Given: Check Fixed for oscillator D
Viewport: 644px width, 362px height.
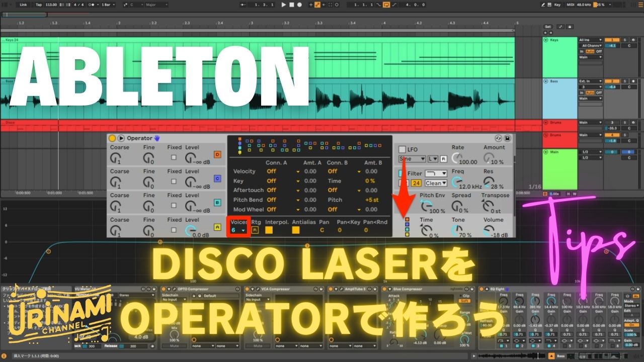Looking at the screenshot, I should tap(174, 157).
